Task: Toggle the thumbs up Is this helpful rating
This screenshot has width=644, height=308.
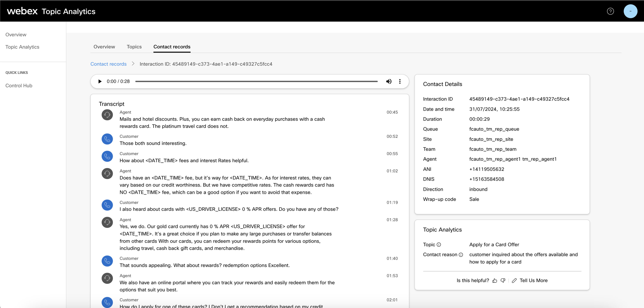Action: pos(494,280)
